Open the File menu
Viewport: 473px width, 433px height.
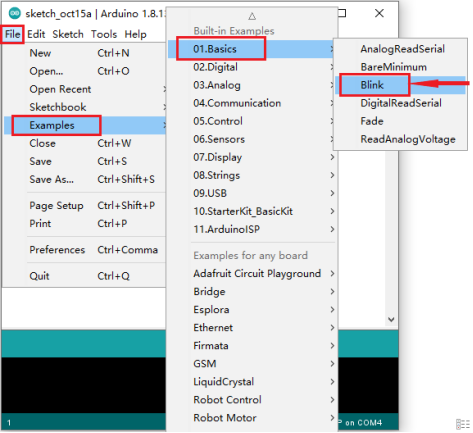(x=13, y=34)
